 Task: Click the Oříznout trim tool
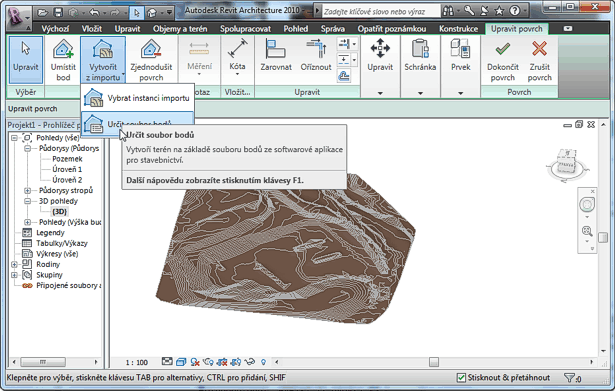point(316,55)
